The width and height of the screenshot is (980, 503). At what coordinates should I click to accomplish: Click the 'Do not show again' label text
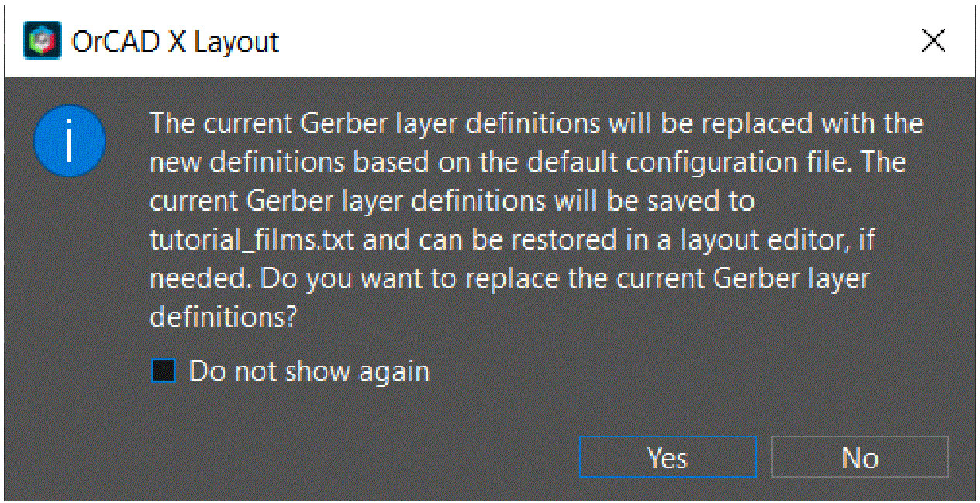coord(309,371)
